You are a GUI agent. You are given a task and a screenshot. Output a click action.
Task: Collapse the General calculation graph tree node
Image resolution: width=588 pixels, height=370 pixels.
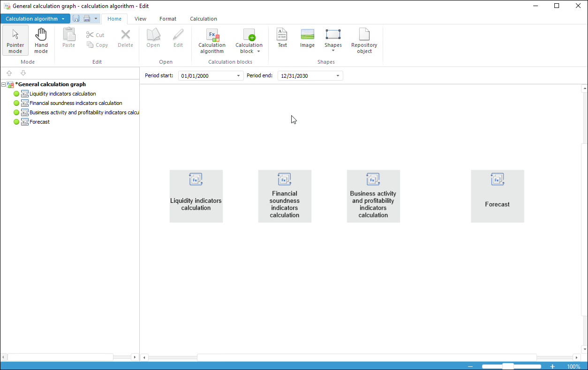click(x=4, y=85)
